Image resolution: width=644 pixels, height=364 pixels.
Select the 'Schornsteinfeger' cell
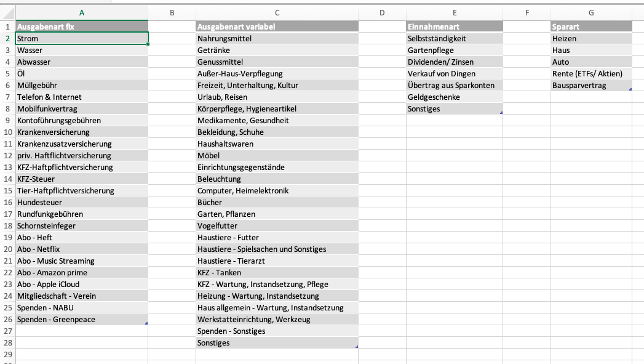(x=82, y=226)
